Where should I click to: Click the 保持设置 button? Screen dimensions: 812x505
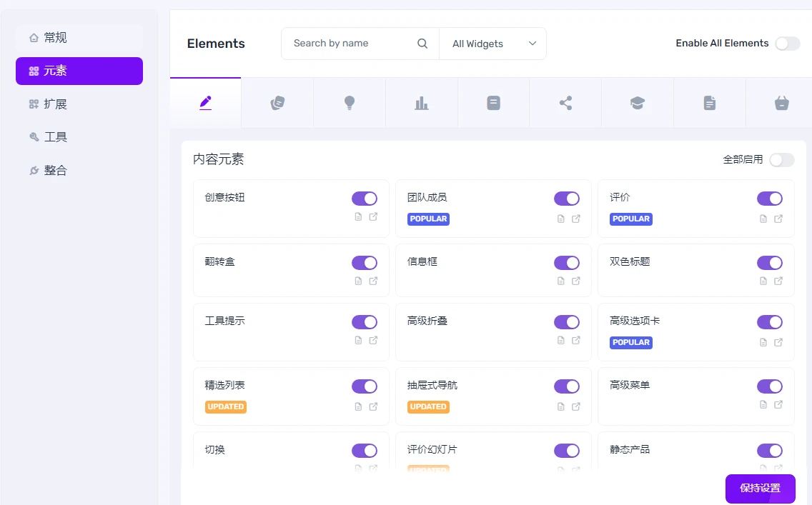pos(760,488)
